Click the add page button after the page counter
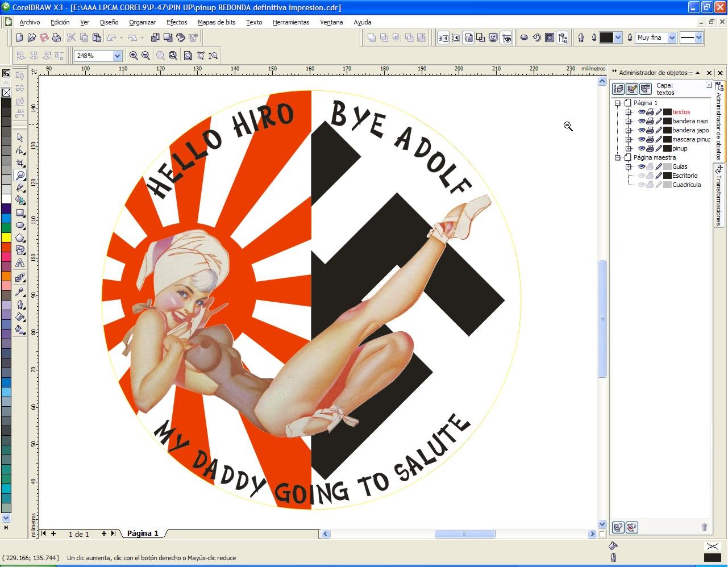This screenshot has height=567, width=728. click(104, 533)
